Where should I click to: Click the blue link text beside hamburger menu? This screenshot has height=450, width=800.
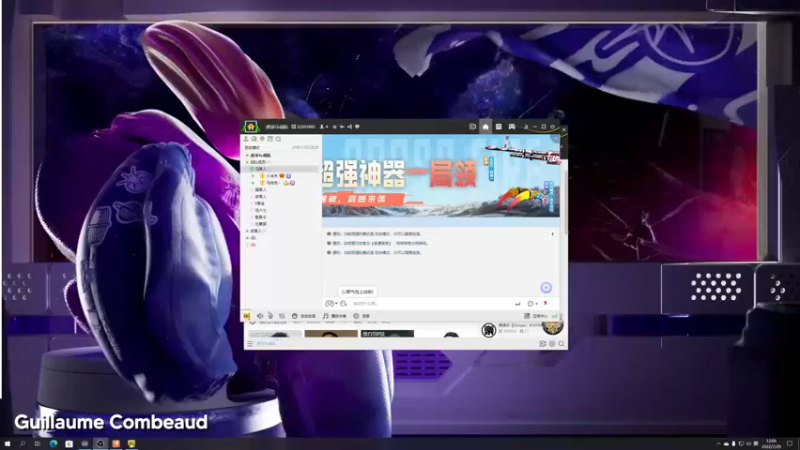[266, 343]
